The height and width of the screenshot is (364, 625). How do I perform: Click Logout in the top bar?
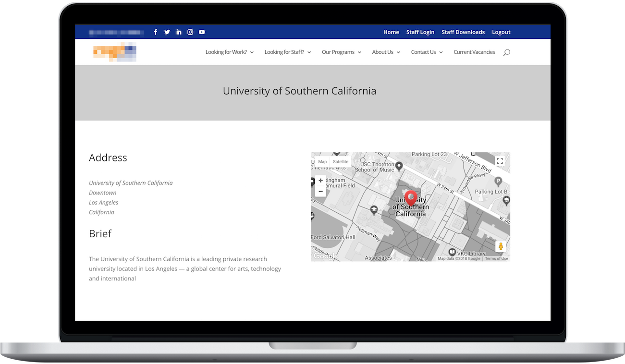(501, 32)
